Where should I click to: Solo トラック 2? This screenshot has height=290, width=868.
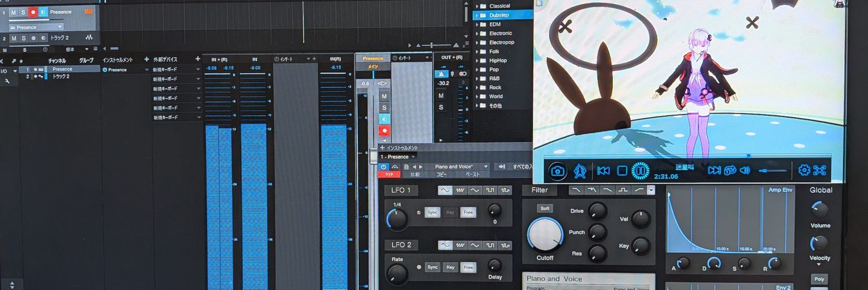pyautogui.click(x=23, y=38)
